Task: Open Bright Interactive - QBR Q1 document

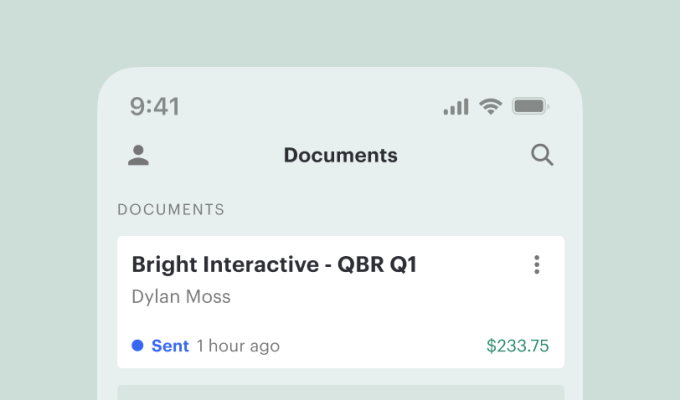Action: click(274, 265)
